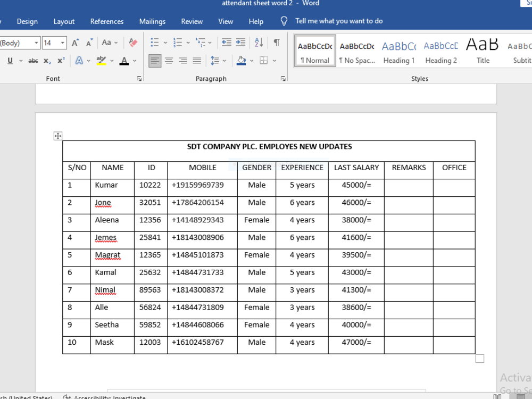Apply the font color A button
Image resolution: width=532 pixels, height=399 pixels.
[124, 61]
